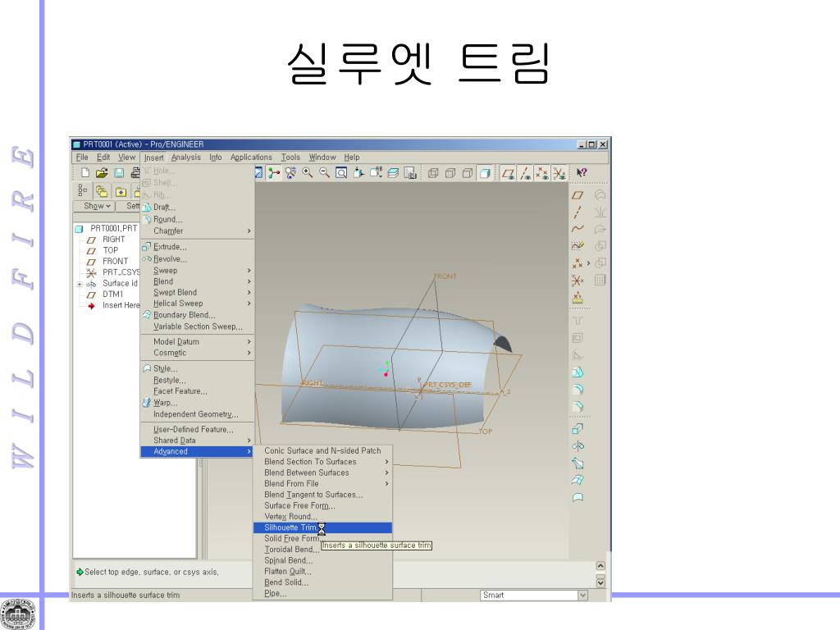Click the Zoom Out magnifier icon
840x630 pixels.
click(x=324, y=172)
